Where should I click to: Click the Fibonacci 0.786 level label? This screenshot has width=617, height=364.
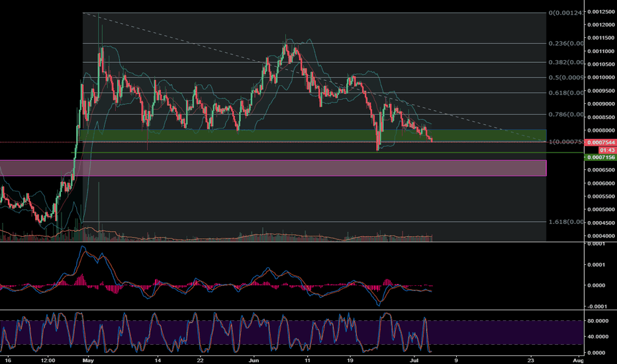pyautogui.click(x=566, y=114)
